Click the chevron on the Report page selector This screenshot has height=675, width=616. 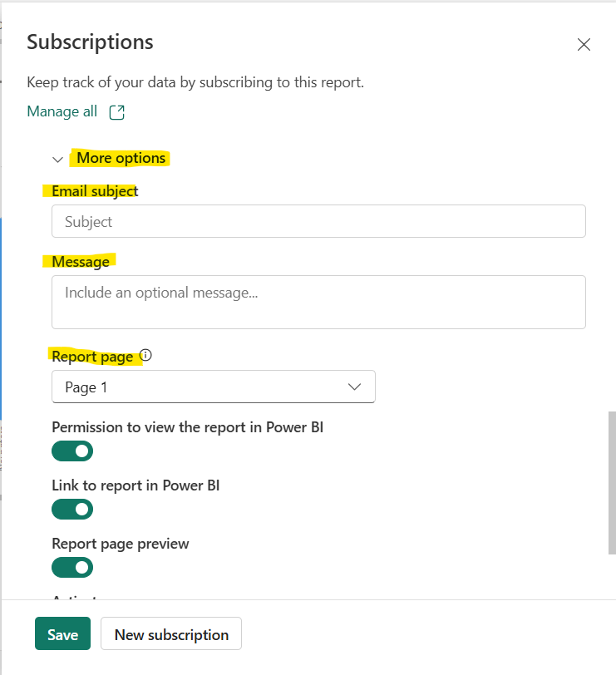[x=354, y=387]
